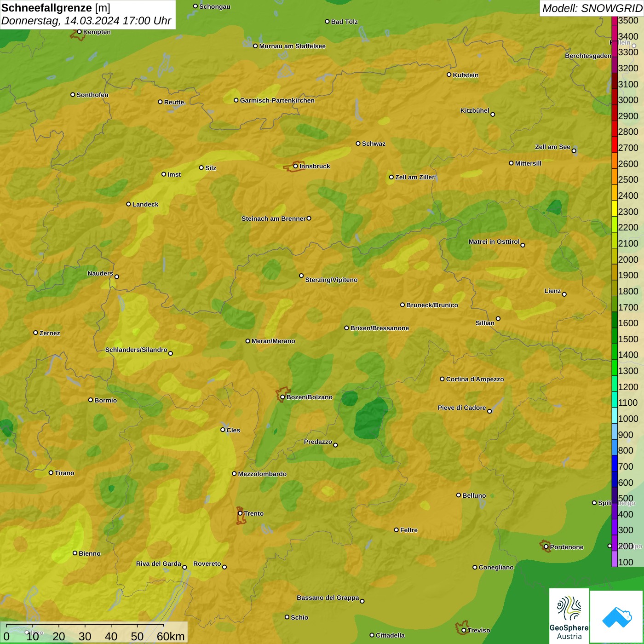644x644 pixels.
Task: Click the Pordenone city marker
Action: (546, 547)
